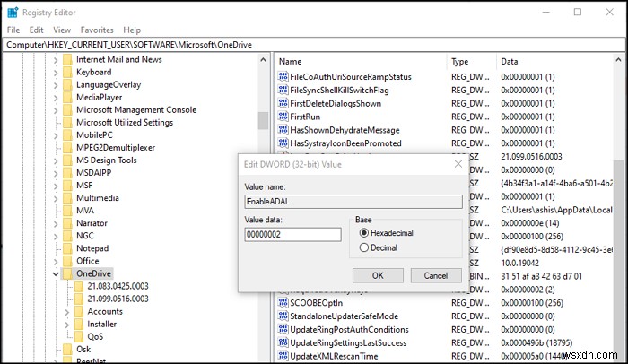Expand the LanguageOverlay registry key

[56, 85]
